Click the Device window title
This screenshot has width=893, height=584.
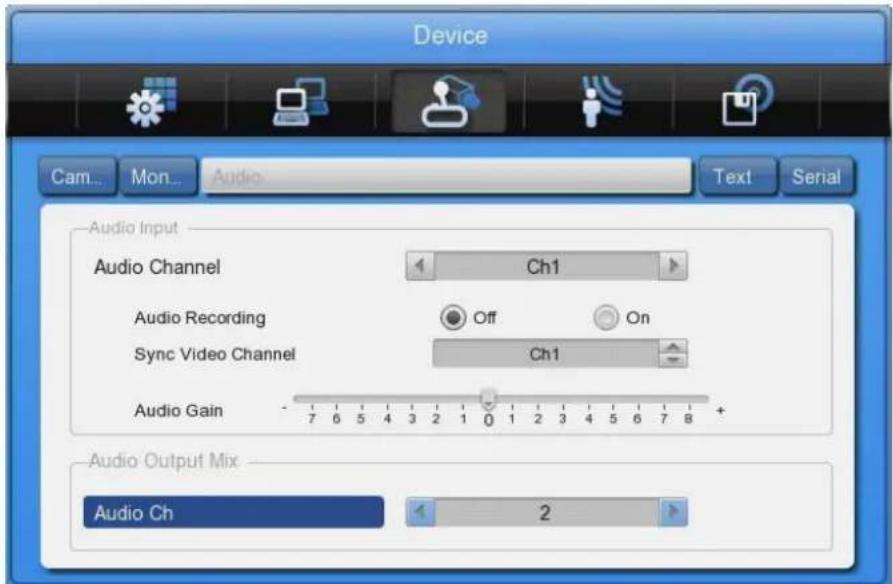[450, 35]
